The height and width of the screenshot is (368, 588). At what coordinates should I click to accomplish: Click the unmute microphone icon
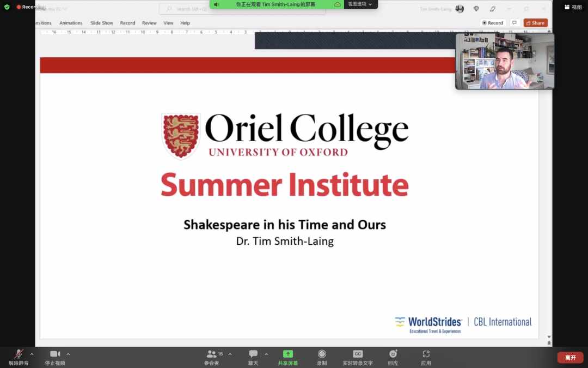point(19,354)
